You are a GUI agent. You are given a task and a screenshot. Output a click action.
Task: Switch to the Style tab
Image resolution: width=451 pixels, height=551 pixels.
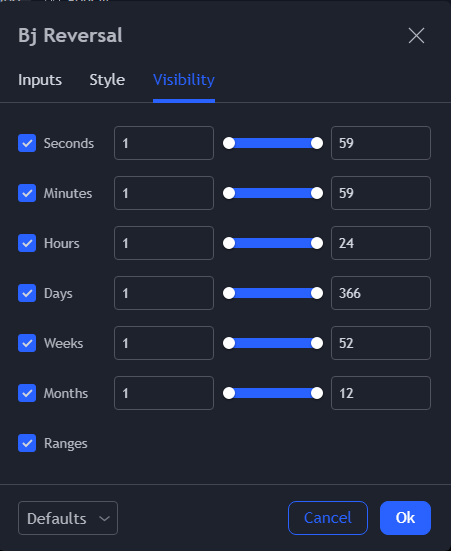tap(107, 80)
